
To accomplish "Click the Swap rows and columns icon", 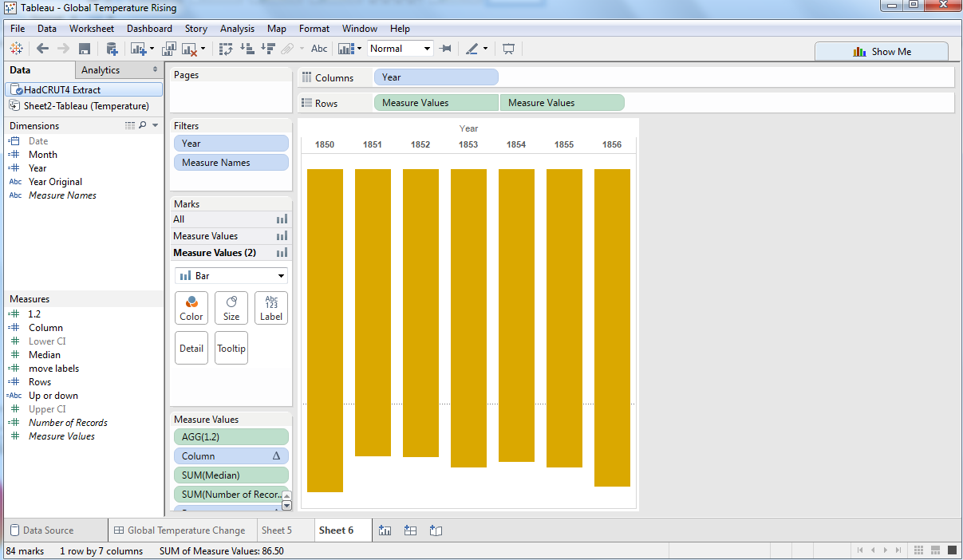I will [x=226, y=49].
